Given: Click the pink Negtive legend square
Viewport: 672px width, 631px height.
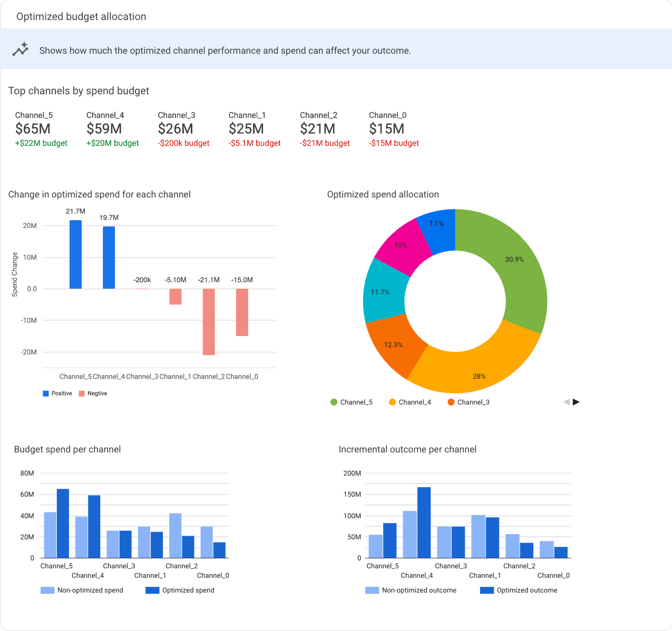Looking at the screenshot, I should tap(82, 393).
